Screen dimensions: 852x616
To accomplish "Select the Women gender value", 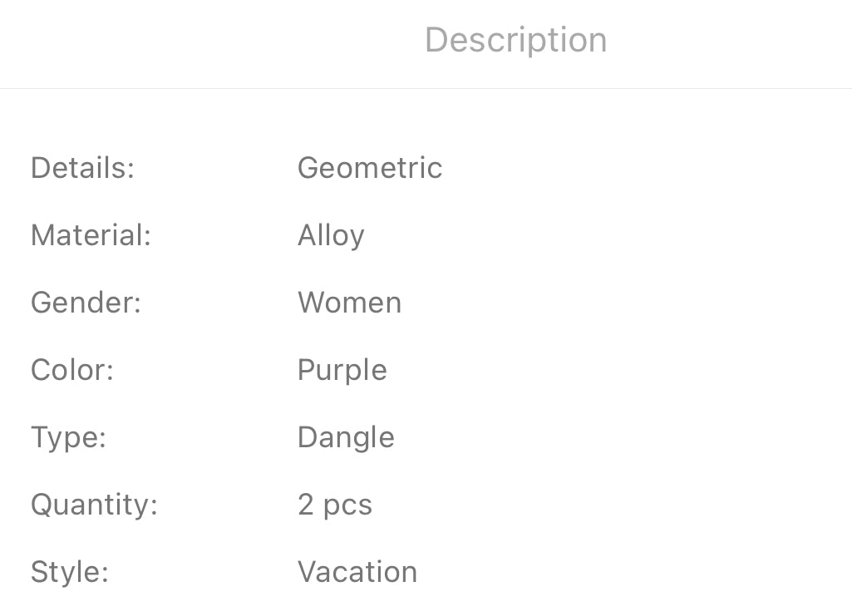I will [x=349, y=302].
